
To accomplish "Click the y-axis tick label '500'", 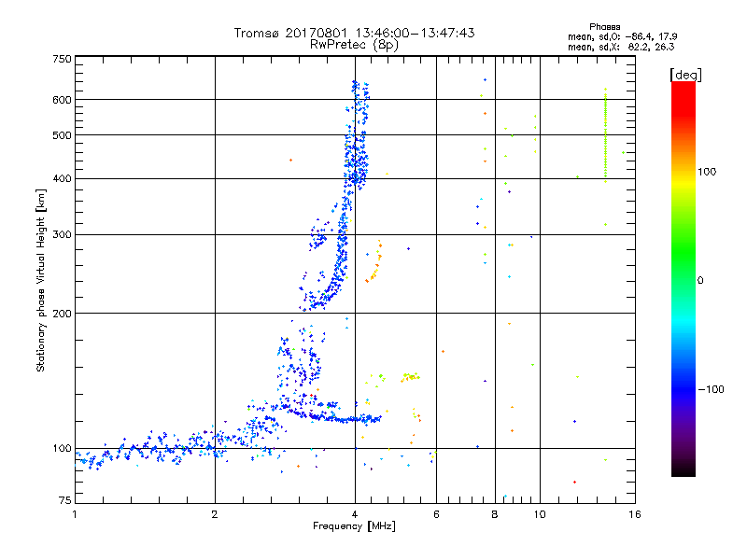I will (63, 135).
